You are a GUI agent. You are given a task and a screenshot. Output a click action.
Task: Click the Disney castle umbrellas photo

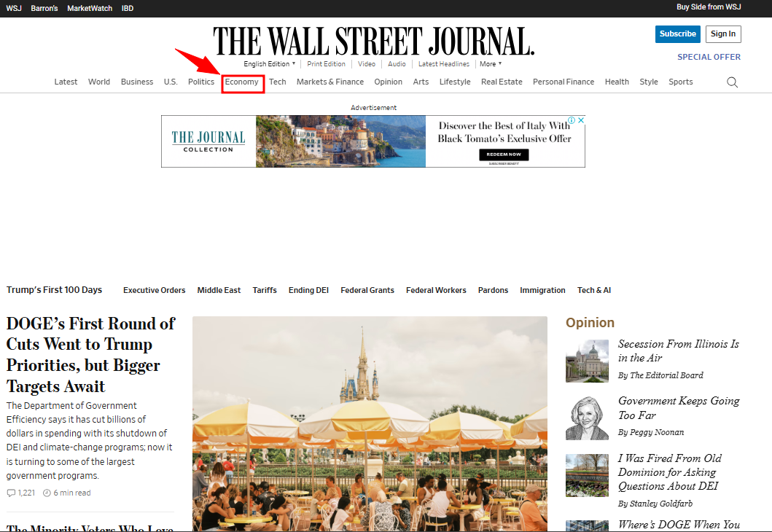pos(370,423)
